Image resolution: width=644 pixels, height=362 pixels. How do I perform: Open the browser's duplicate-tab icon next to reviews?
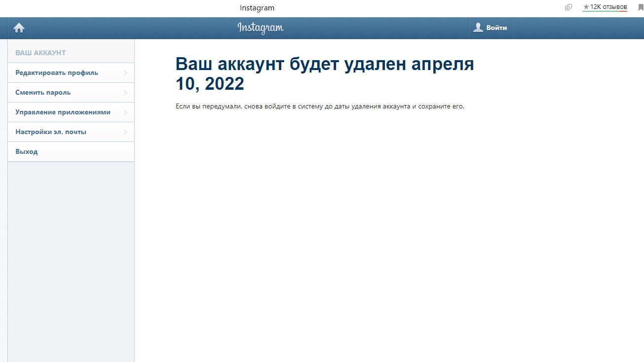(x=568, y=7)
